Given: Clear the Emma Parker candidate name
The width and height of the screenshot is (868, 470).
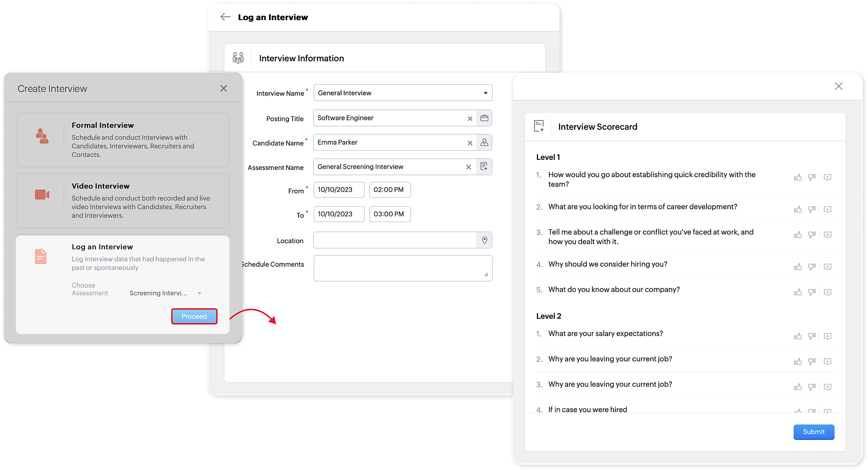Looking at the screenshot, I should (470, 143).
